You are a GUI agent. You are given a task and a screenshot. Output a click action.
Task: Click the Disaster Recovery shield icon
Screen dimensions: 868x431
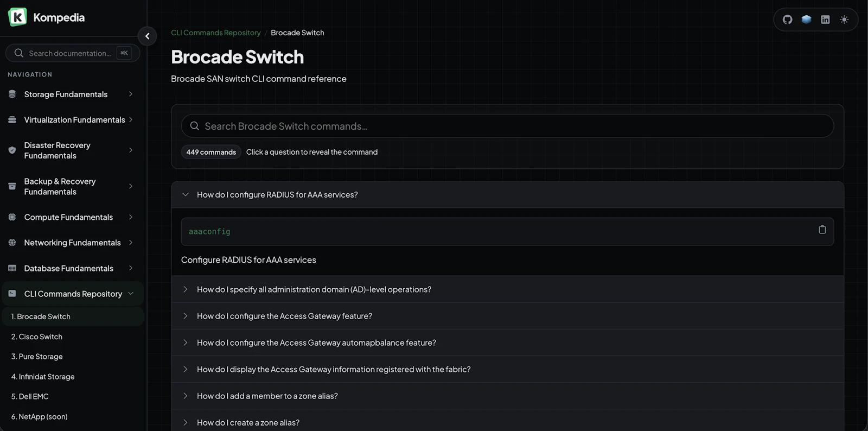pos(12,150)
